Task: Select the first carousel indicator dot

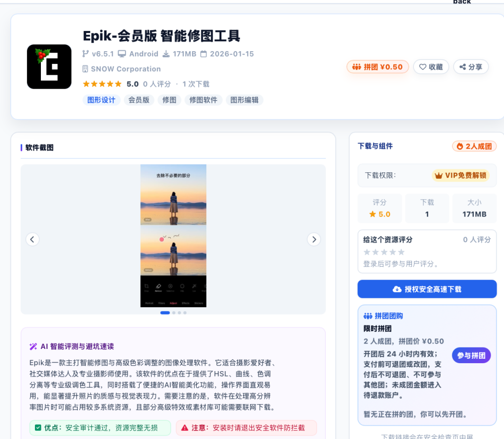Action: 165,313
